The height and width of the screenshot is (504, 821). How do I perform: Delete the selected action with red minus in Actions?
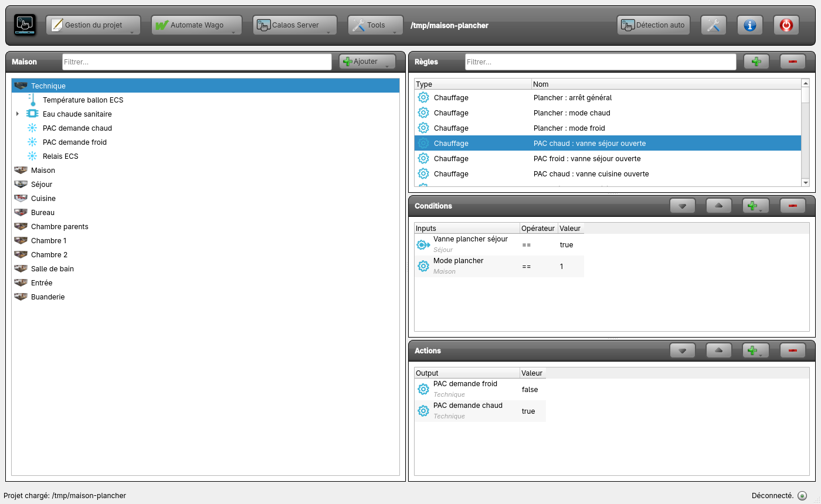793,350
